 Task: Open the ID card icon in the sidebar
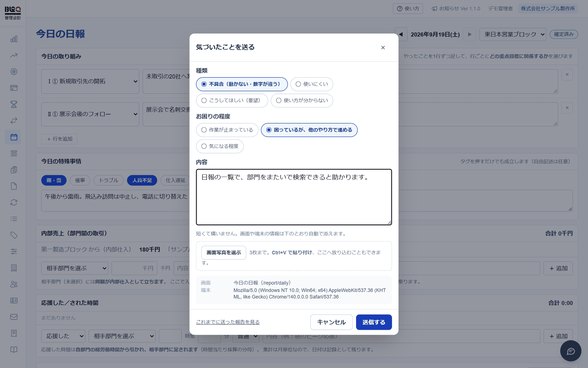[x=14, y=300]
